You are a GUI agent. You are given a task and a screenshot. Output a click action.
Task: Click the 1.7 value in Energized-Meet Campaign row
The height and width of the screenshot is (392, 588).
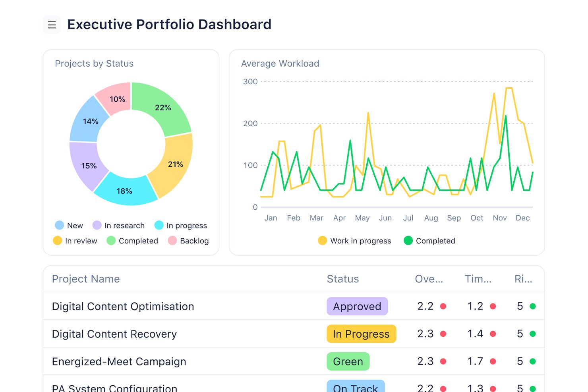pos(475,361)
